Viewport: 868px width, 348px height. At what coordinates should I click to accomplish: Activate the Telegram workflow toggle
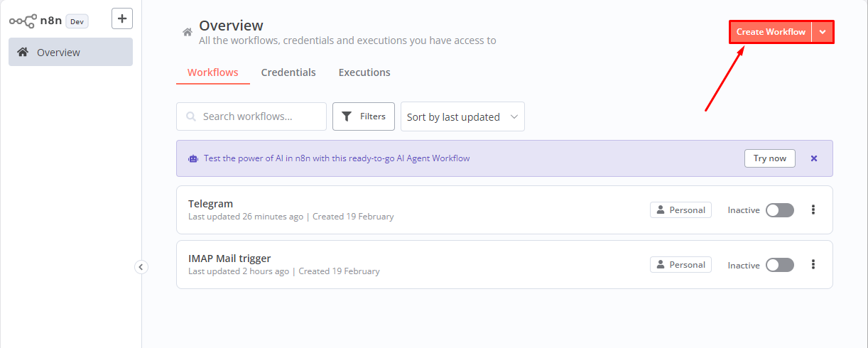(779, 210)
